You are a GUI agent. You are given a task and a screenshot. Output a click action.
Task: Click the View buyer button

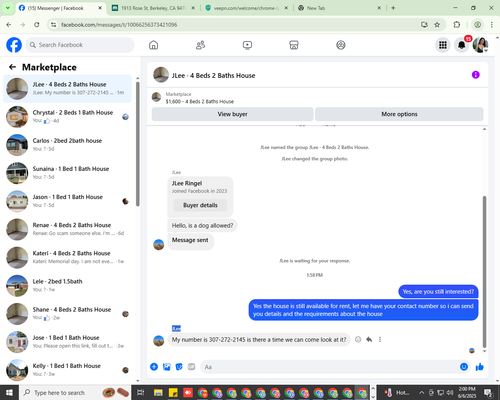tap(232, 114)
